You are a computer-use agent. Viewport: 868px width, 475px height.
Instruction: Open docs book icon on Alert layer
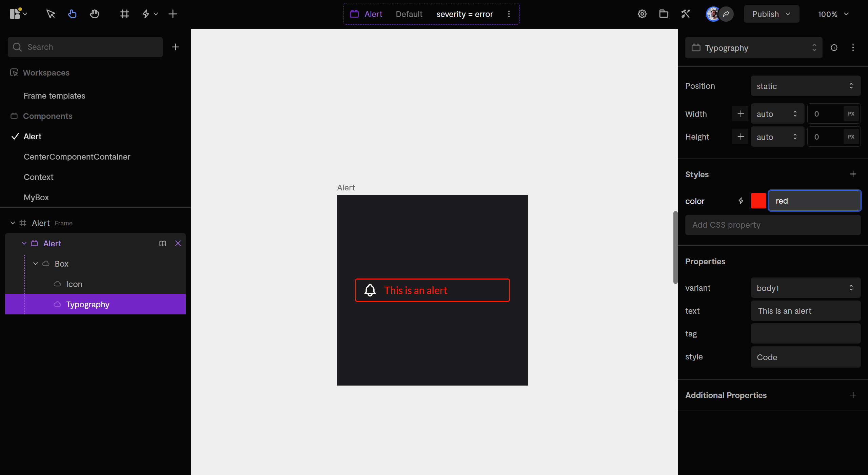coord(163,243)
